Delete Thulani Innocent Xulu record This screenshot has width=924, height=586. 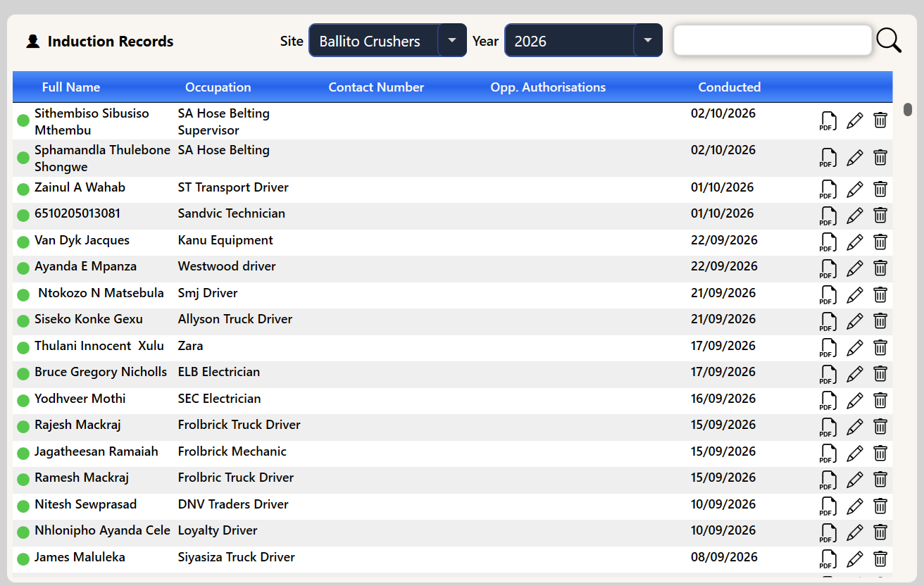click(880, 347)
